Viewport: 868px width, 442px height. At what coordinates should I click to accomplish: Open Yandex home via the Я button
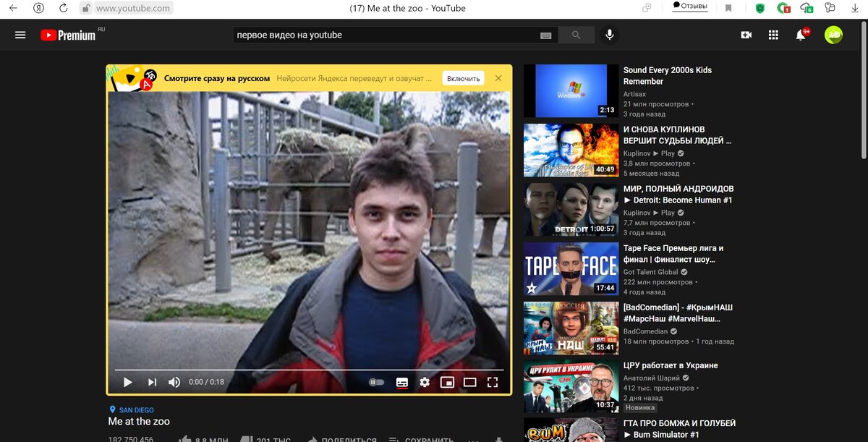click(x=38, y=8)
